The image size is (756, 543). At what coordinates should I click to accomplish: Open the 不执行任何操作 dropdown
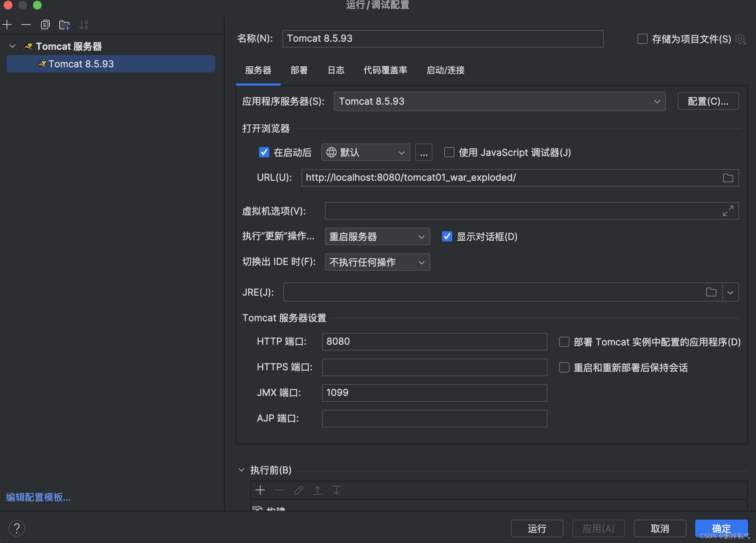(377, 262)
